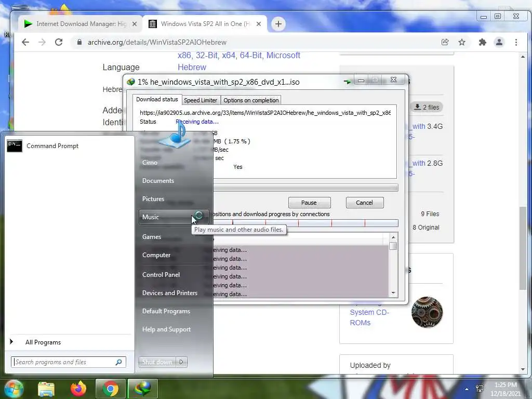Open Help and Support
This screenshot has width=532, height=399.
tap(167, 329)
